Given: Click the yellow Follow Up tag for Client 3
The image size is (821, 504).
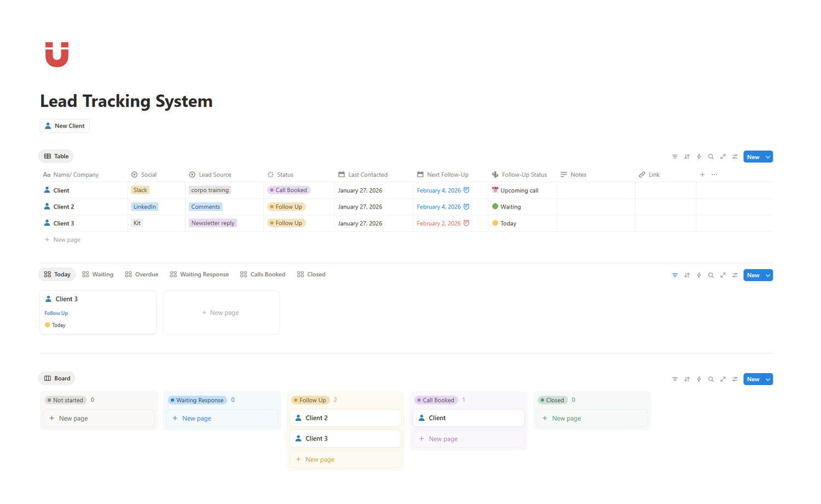Looking at the screenshot, I should [286, 223].
